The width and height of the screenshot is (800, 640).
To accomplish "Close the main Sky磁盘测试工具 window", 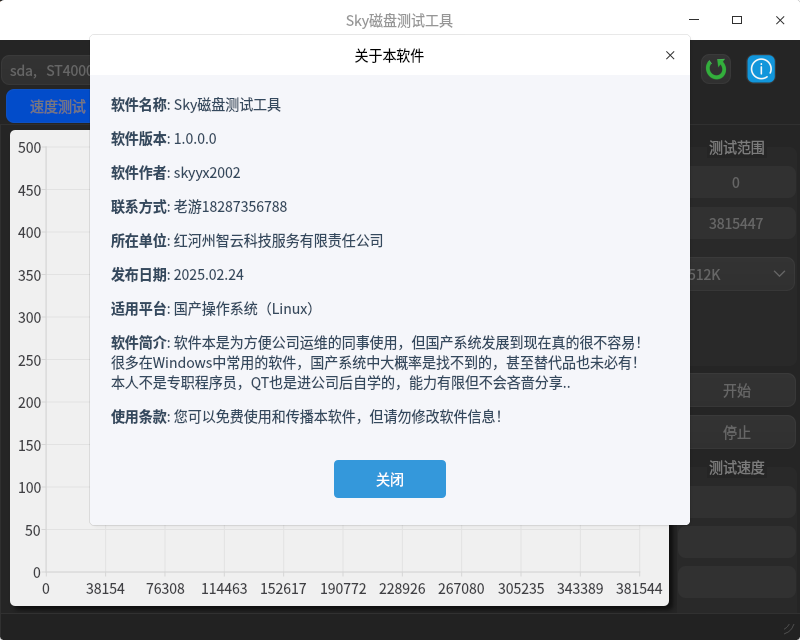I will (x=779, y=20).
